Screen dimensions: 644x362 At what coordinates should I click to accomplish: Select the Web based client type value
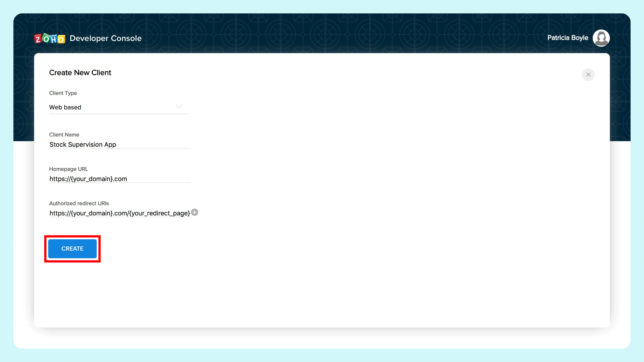65,107
